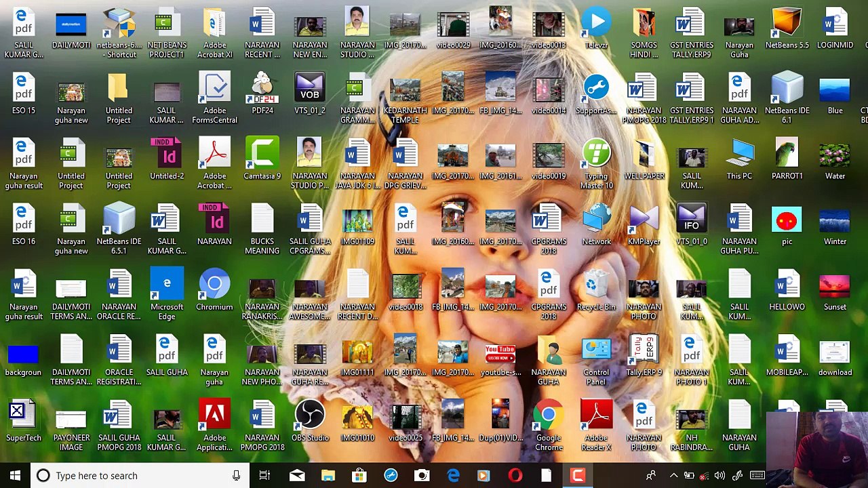This screenshot has height=488, width=868.
Task: Open Microsoft Store from the taskbar
Action: [359, 476]
